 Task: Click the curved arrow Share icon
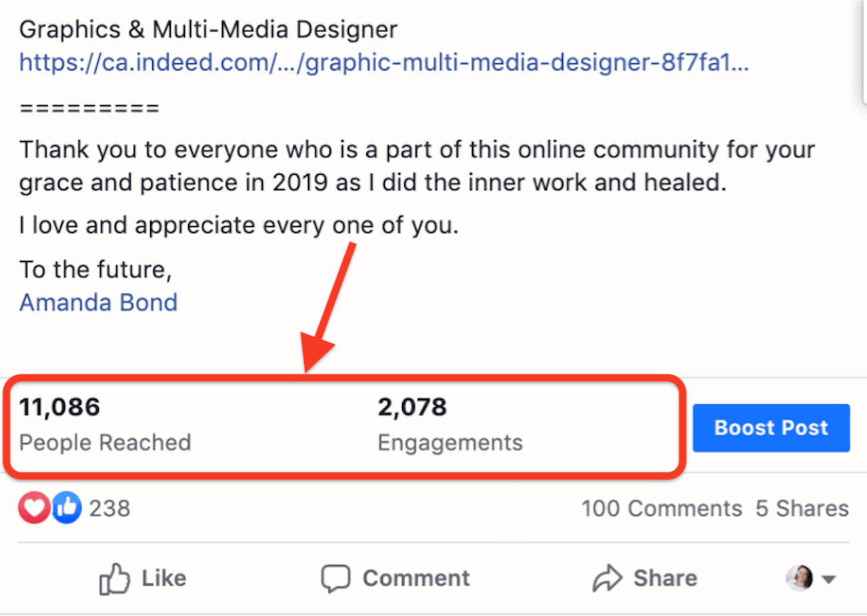point(607,578)
